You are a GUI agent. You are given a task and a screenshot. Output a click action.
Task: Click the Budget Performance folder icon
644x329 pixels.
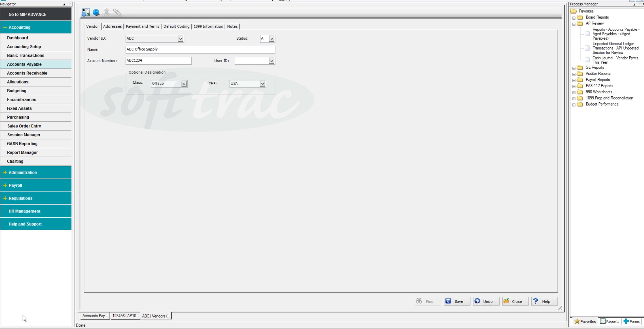point(580,104)
